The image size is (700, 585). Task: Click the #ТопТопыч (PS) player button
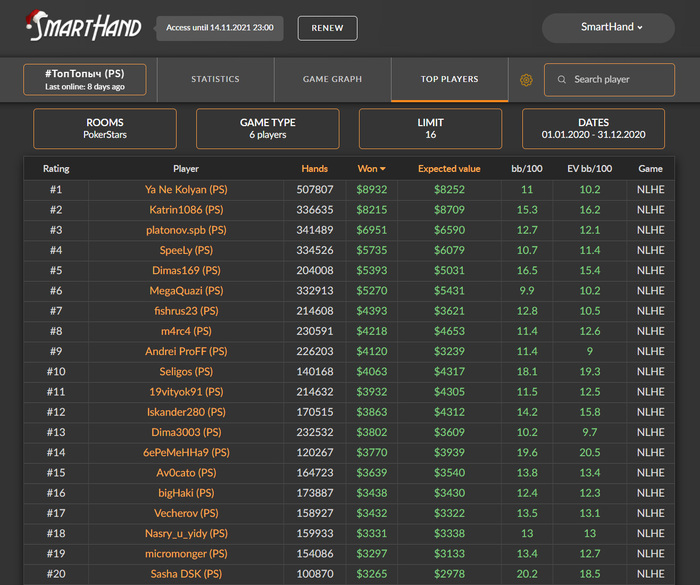[85, 79]
